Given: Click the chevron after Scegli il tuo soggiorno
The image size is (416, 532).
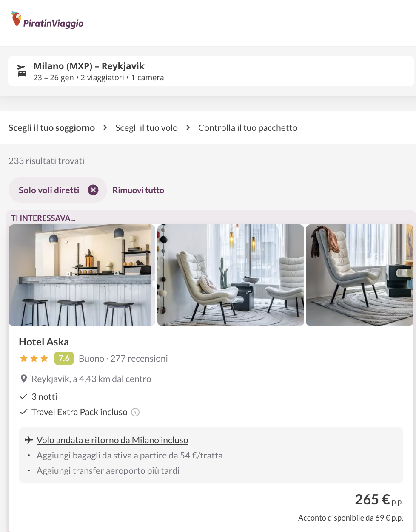Looking at the screenshot, I should click(x=105, y=127).
